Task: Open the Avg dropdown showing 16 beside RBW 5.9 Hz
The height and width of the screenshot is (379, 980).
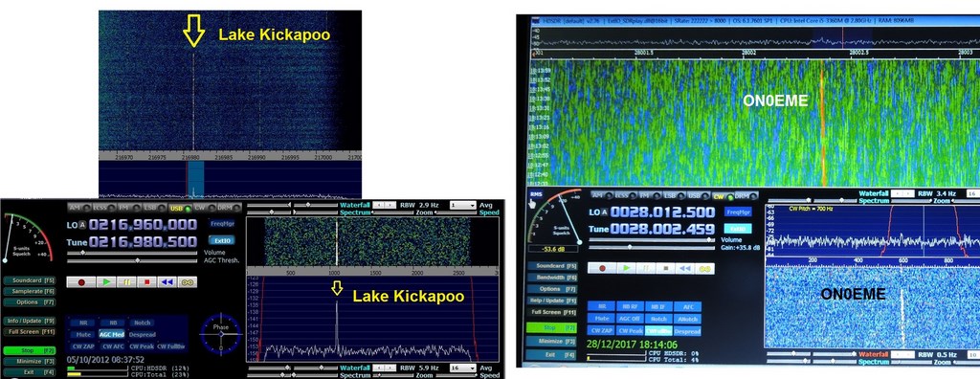Action: pyautogui.click(x=462, y=368)
